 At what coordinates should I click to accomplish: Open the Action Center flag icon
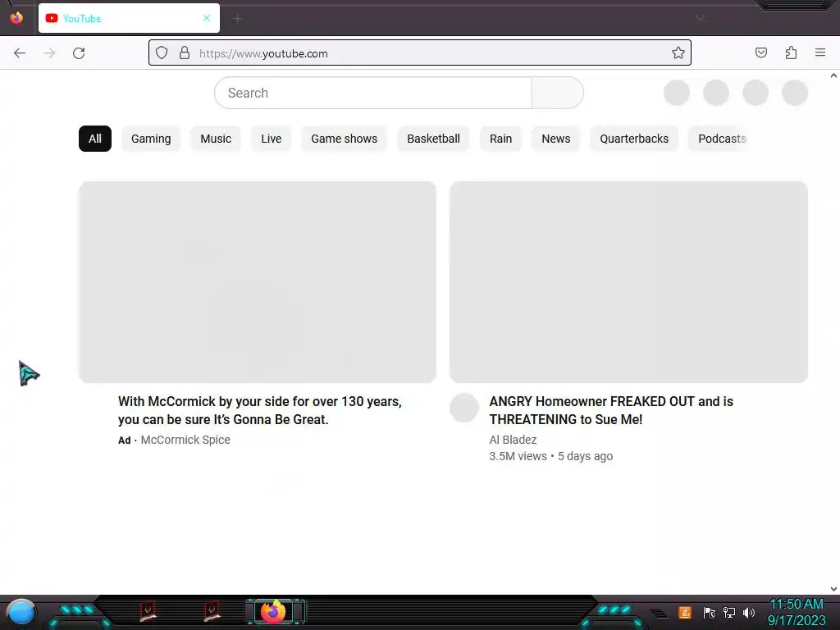point(710,612)
